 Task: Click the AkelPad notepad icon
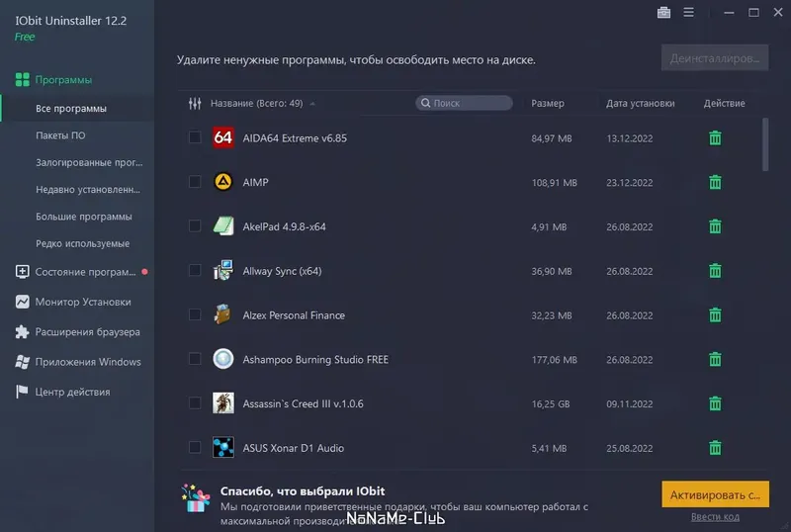click(223, 225)
